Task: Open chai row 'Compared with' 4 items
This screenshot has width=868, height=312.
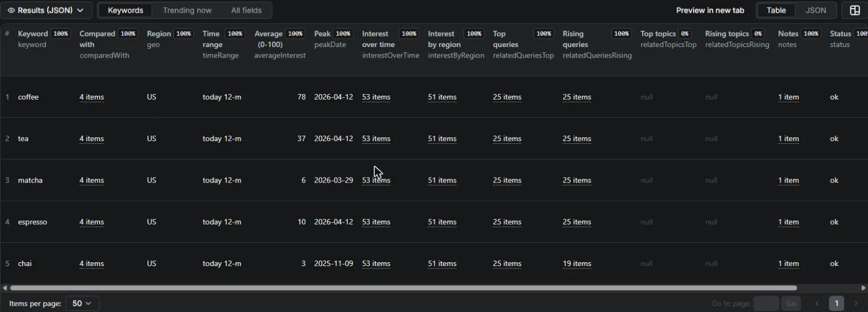Action: (91, 263)
